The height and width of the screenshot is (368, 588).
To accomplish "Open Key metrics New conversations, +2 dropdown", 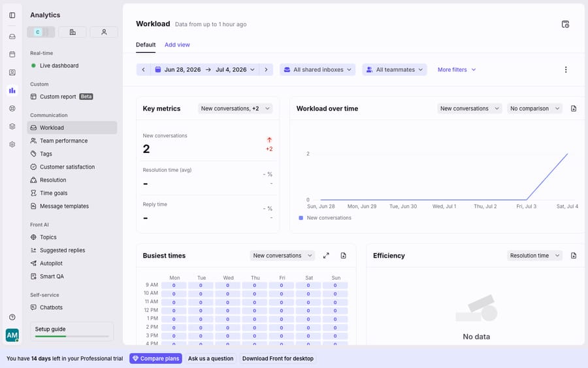I will click(x=235, y=109).
